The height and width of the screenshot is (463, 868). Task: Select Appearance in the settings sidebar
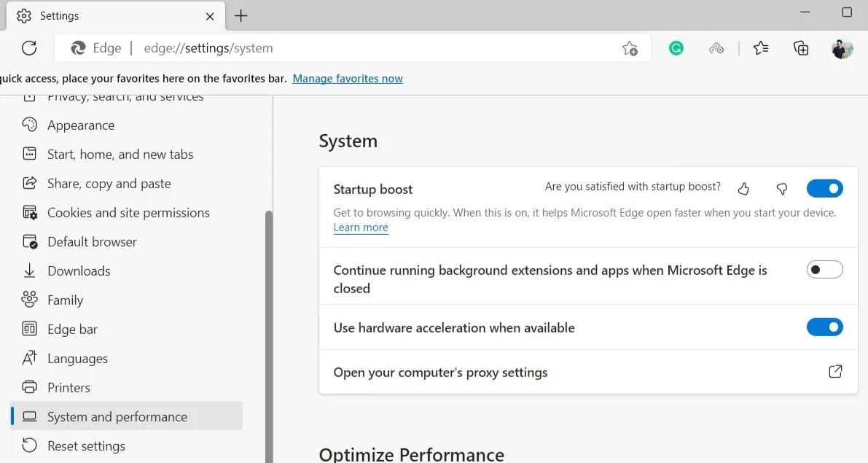(81, 125)
